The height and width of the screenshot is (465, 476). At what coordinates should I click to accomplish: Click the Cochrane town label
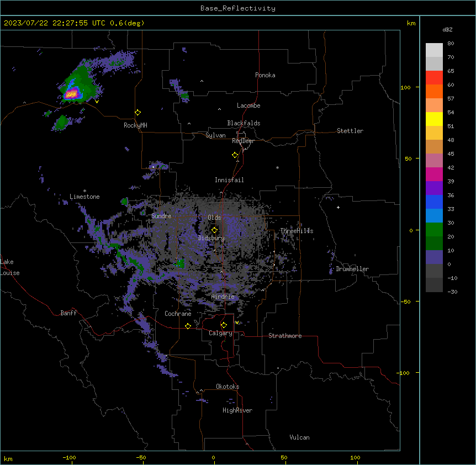pyautogui.click(x=178, y=314)
